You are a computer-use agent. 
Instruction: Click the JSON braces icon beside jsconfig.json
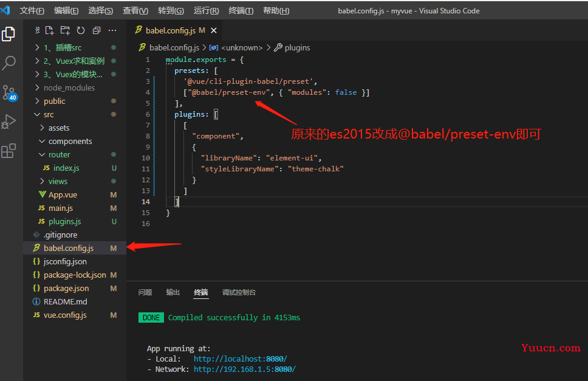36,261
